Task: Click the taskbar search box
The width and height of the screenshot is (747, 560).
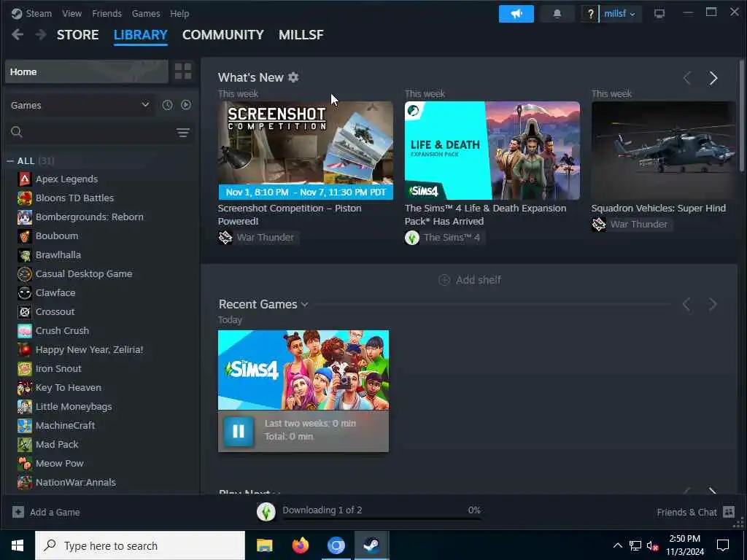Action: [x=140, y=545]
